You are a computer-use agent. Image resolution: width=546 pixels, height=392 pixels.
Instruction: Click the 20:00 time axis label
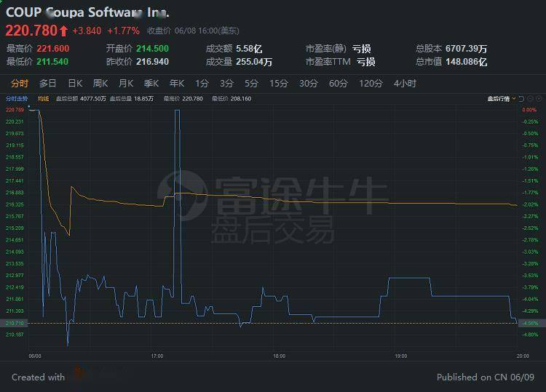523,356
